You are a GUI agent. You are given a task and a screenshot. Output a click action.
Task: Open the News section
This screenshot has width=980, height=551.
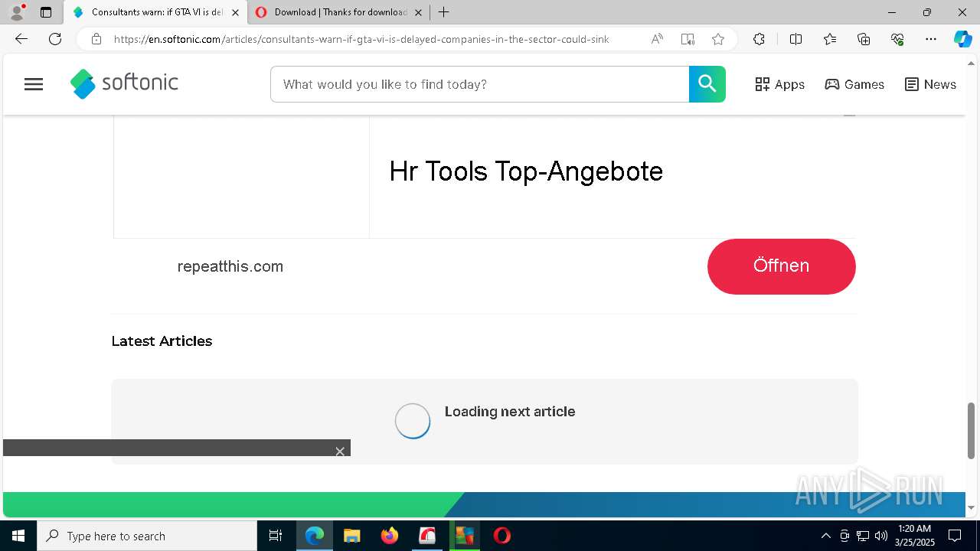930,84
